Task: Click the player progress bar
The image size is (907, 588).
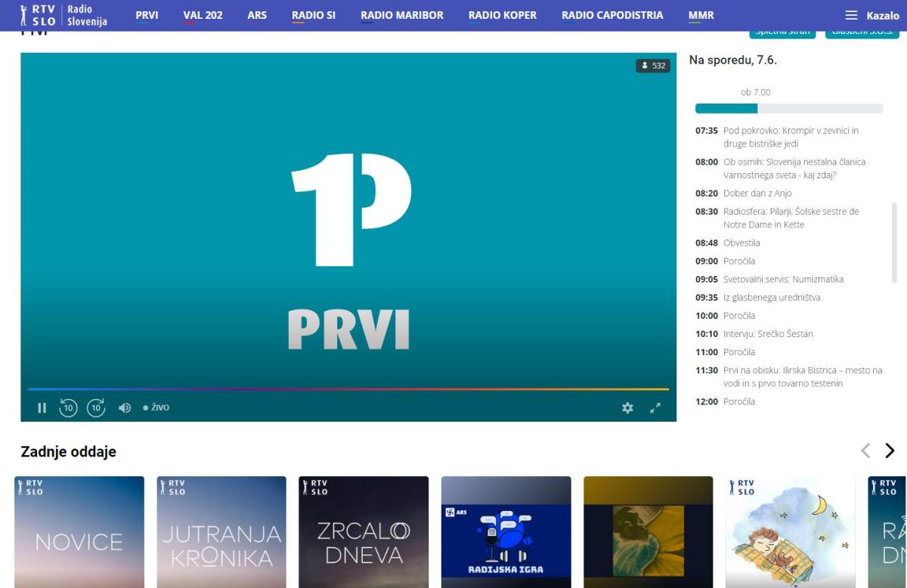Action: coord(348,389)
